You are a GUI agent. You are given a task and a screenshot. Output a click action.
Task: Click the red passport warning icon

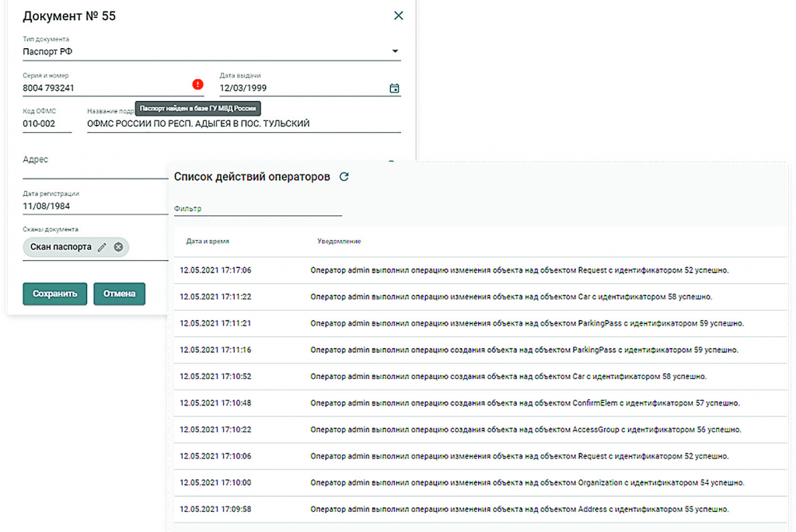tap(197, 84)
